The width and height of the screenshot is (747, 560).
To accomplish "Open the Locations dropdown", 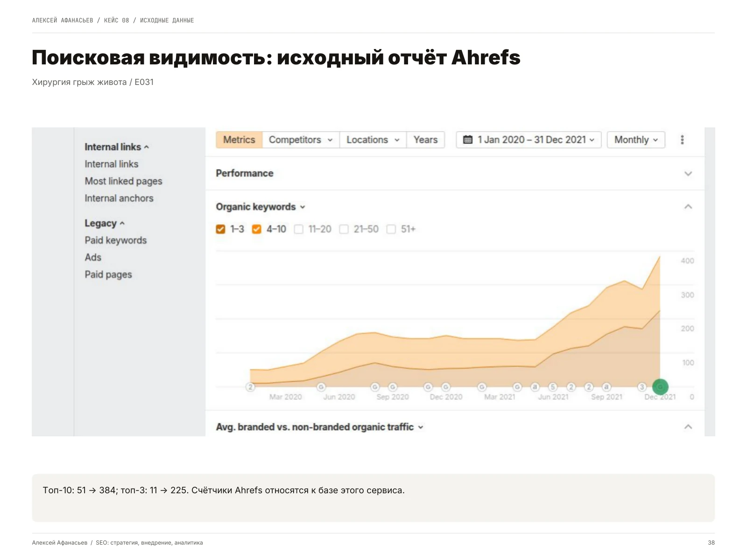I will pyautogui.click(x=373, y=140).
